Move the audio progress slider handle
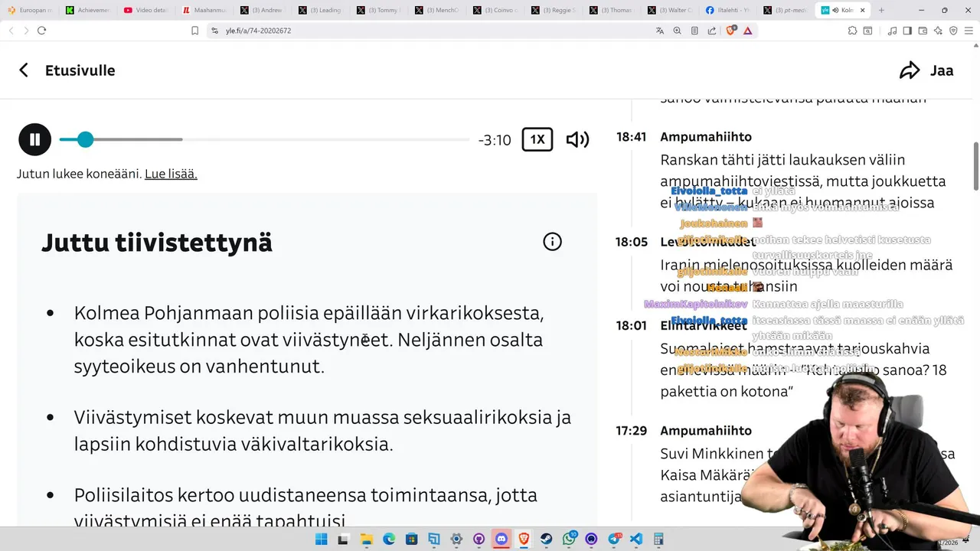Screen dimensions: 980x551 85,139
